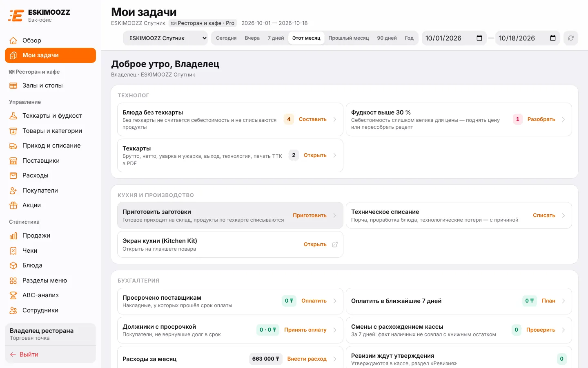Refresh data with the reload icon button
This screenshot has width=588, height=368.
point(571,38)
